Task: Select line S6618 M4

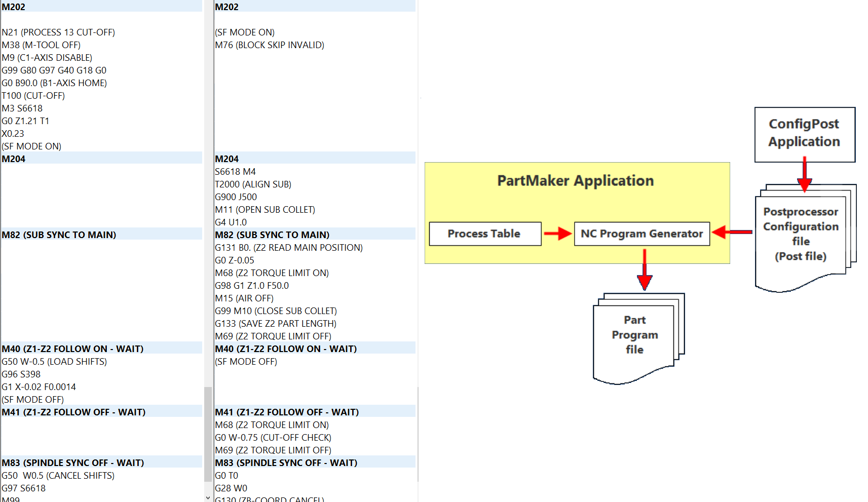Action: 236,172
